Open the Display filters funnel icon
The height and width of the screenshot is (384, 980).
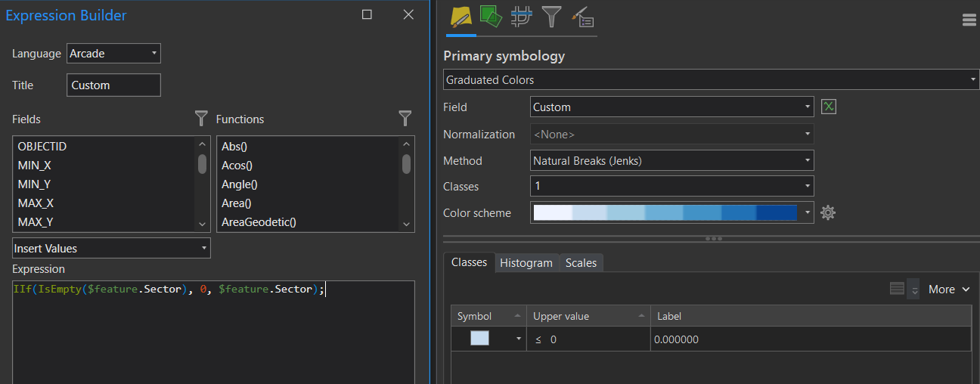coord(551,17)
